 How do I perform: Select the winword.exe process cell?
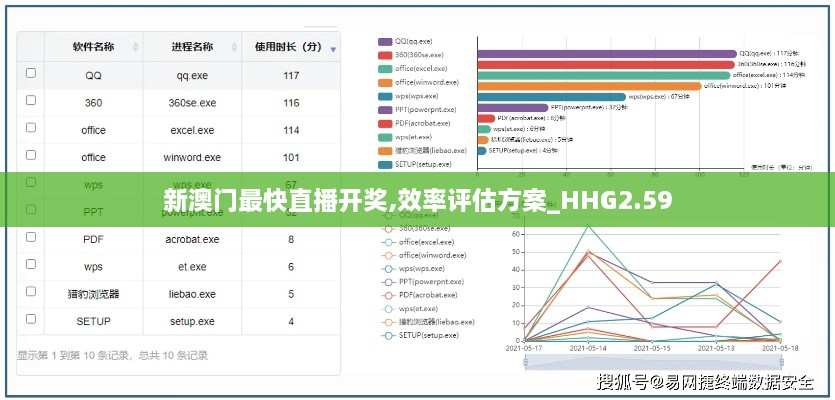192,158
